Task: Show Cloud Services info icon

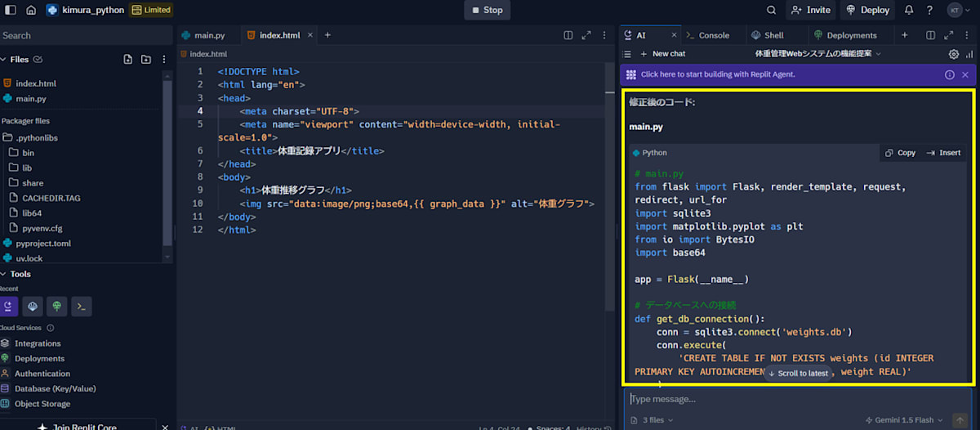Action: click(51, 328)
